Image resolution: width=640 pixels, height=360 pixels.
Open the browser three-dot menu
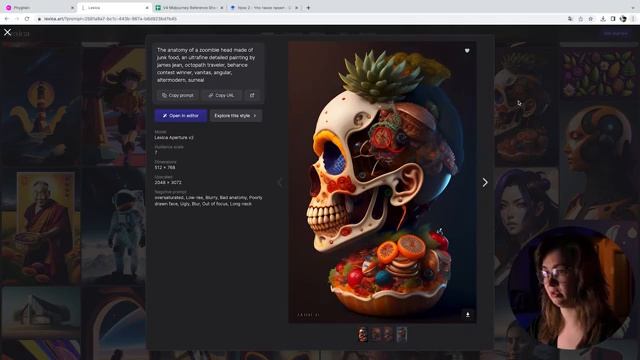coord(633,19)
